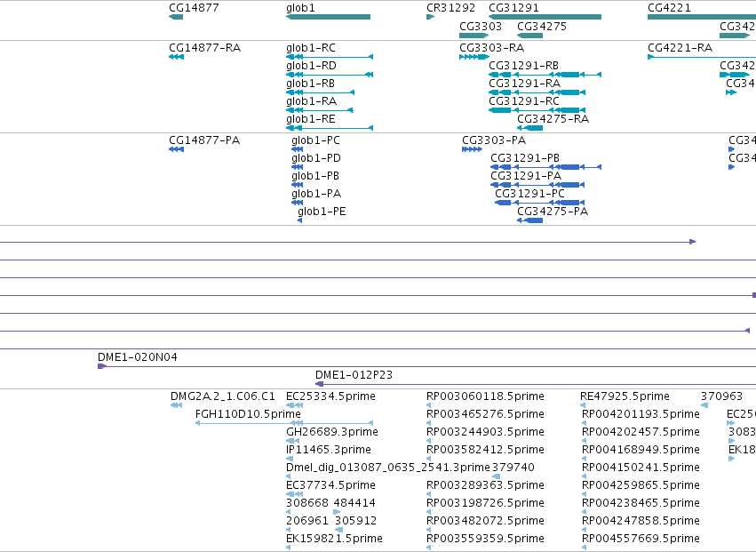Select the RP004168949.5prime EST

tap(641, 450)
